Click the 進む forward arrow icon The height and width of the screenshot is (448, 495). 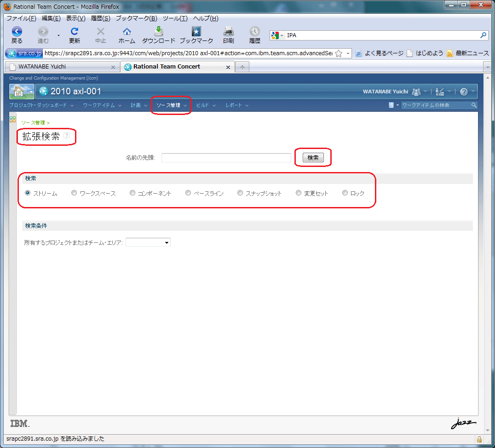[43, 32]
